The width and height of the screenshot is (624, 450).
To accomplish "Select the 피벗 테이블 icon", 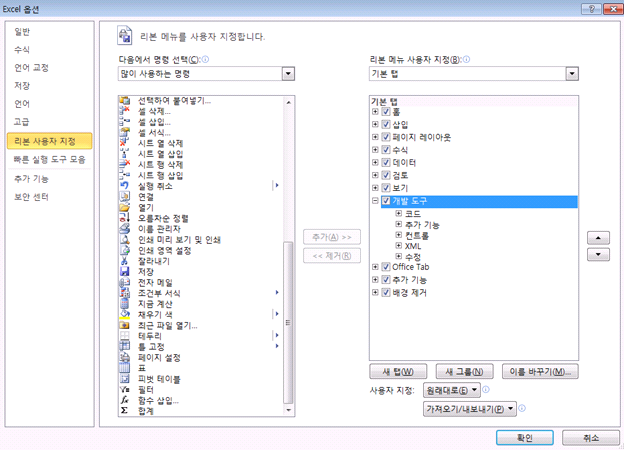I will [125, 379].
